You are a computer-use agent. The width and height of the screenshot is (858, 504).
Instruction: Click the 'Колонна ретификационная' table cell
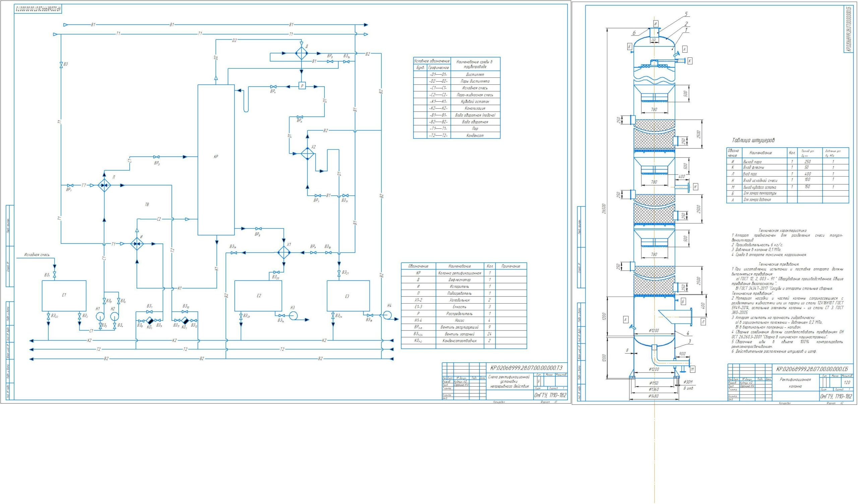[x=459, y=273]
